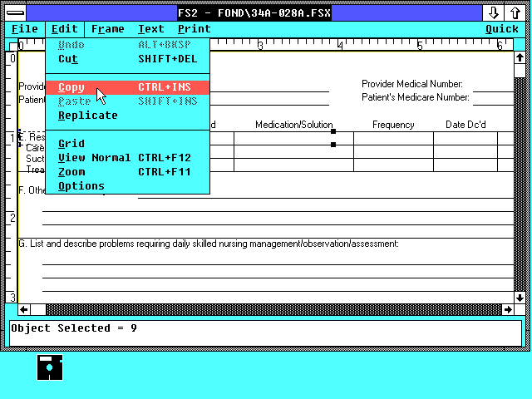The width and height of the screenshot is (532, 399).
Task: Click the Provider Medical Number label
Action: [x=412, y=84]
